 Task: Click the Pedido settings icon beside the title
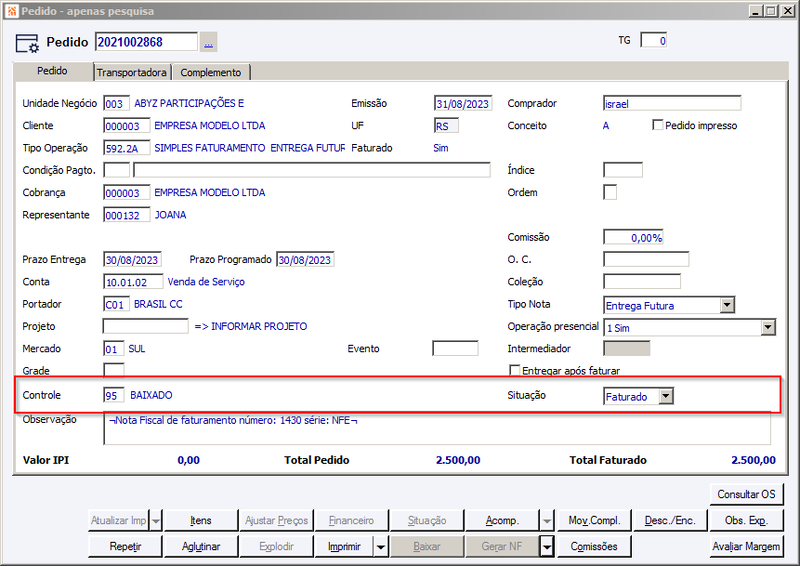point(27,43)
